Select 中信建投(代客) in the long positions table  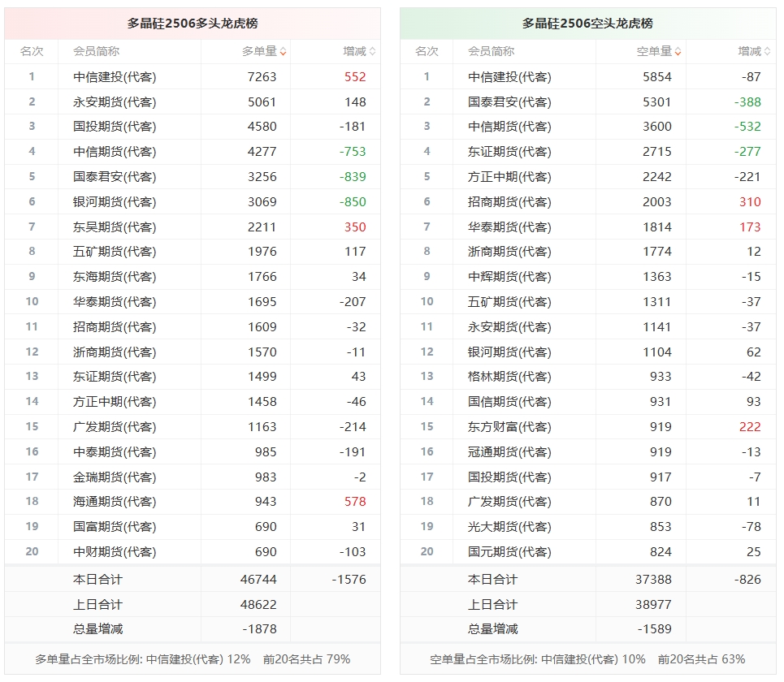(x=115, y=77)
